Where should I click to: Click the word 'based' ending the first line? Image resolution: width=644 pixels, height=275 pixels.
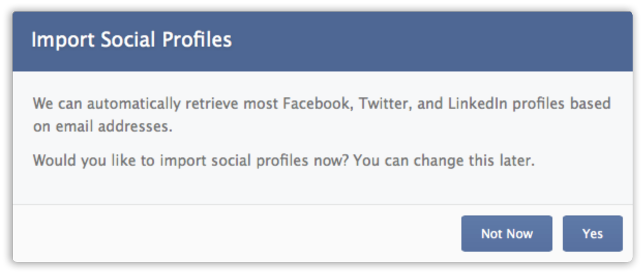(591, 104)
